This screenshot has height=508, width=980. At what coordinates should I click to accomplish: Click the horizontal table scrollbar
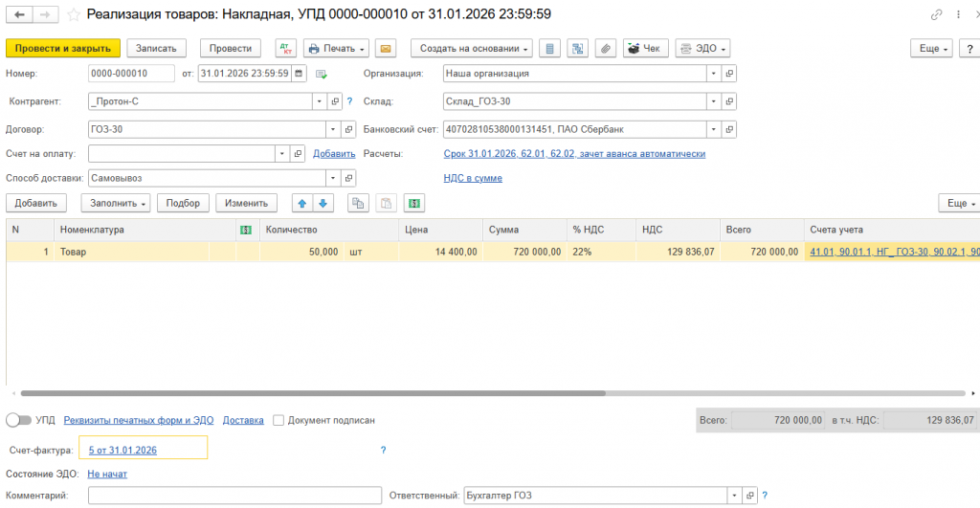[313, 393]
